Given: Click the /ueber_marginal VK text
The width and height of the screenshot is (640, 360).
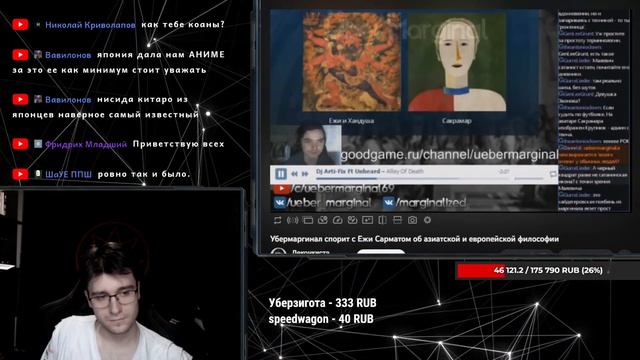Looking at the screenshot, I should tap(330, 202).
